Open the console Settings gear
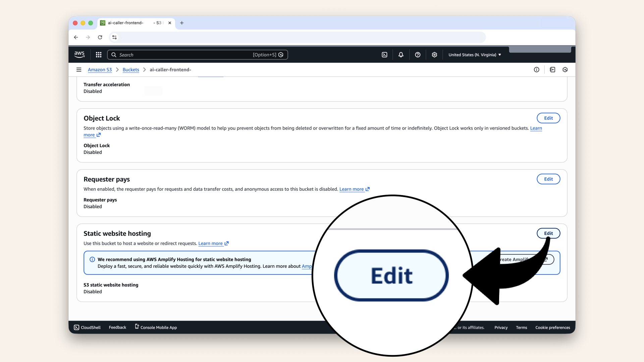Image resolution: width=644 pixels, height=362 pixels. tap(434, 54)
